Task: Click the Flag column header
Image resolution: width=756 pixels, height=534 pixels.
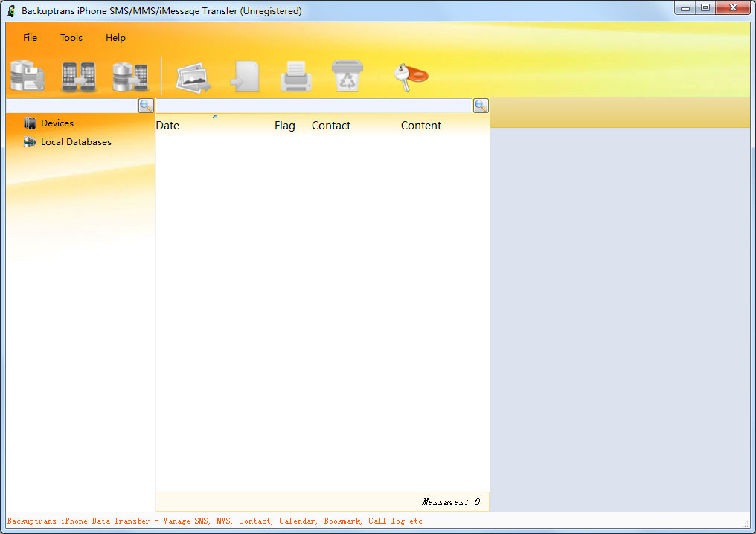Action: click(284, 126)
